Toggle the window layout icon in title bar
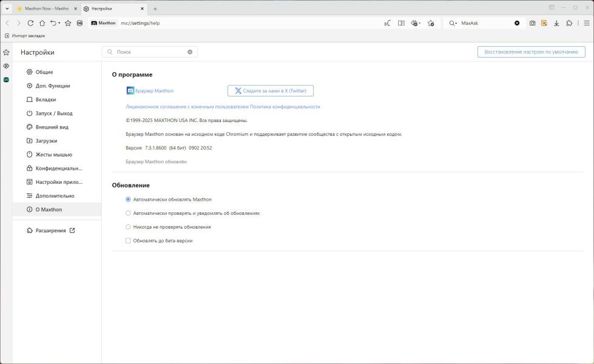This screenshot has width=594, height=364. coord(552,7)
